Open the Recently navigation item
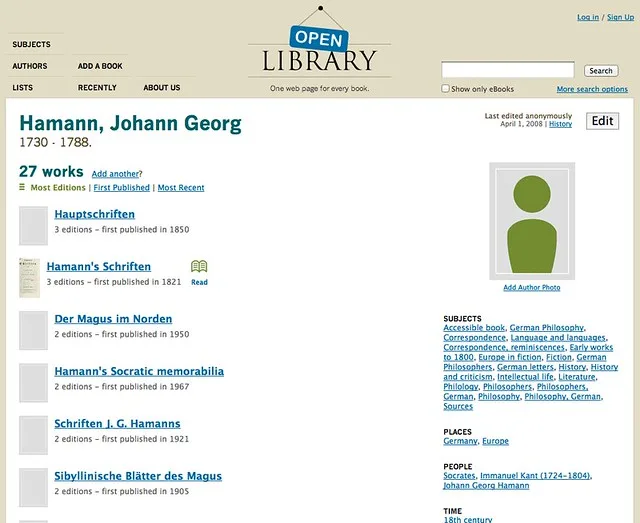Screen dimensions: 640x523 pyautogui.click(x=97, y=88)
